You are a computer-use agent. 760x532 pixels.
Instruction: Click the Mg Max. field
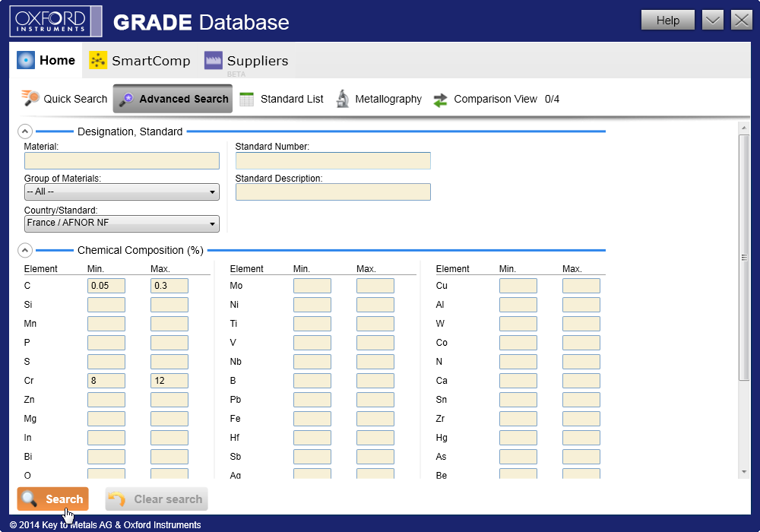[x=169, y=419]
